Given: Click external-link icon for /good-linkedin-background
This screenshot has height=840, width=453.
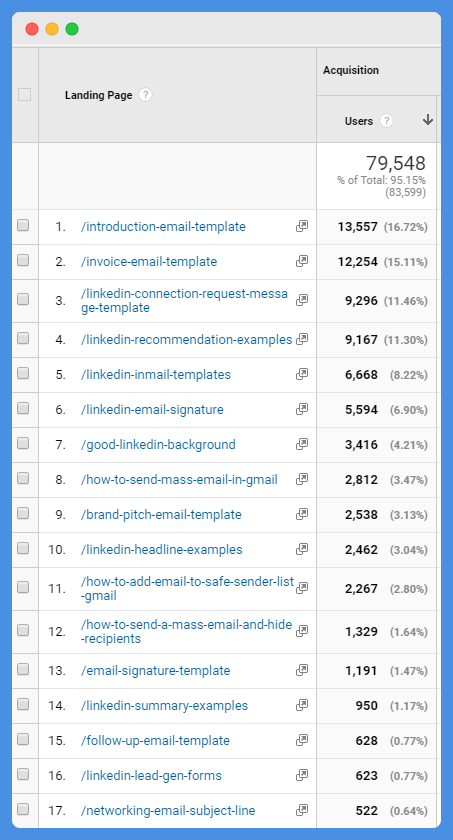Looking at the screenshot, I should 302,444.
